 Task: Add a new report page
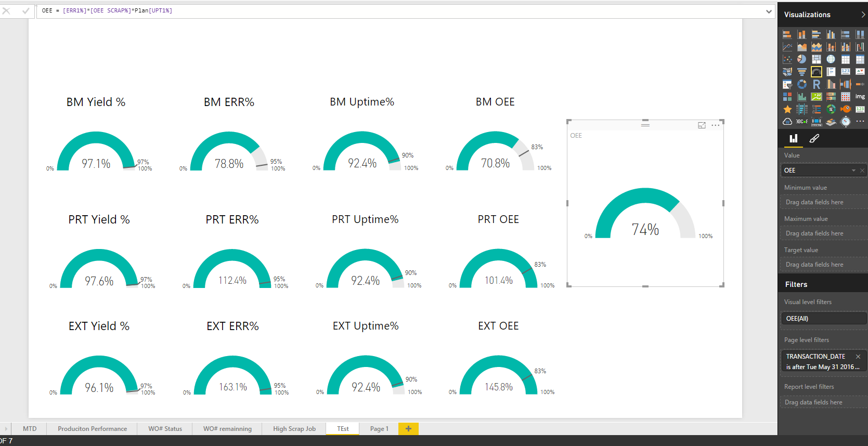(408, 429)
